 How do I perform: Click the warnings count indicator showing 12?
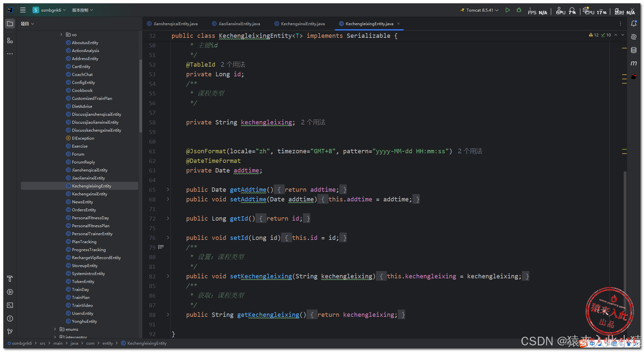click(594, 35)
